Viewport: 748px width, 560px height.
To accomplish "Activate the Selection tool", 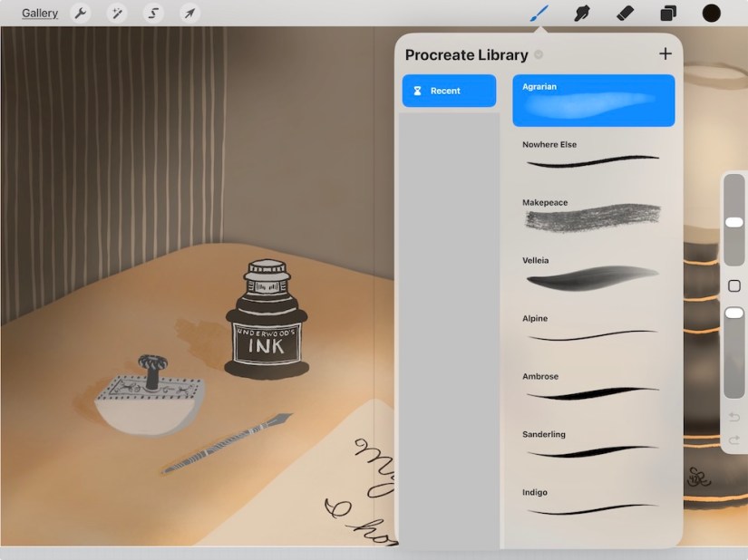I will click(152, 13).
